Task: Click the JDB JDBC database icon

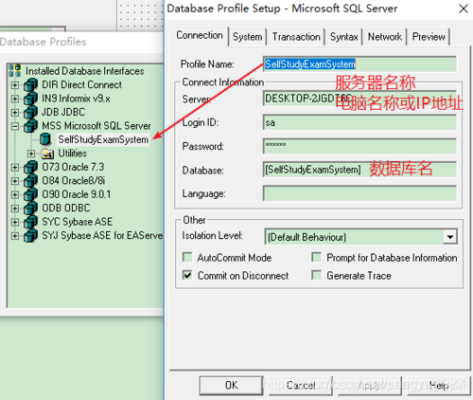Action: 30,112
